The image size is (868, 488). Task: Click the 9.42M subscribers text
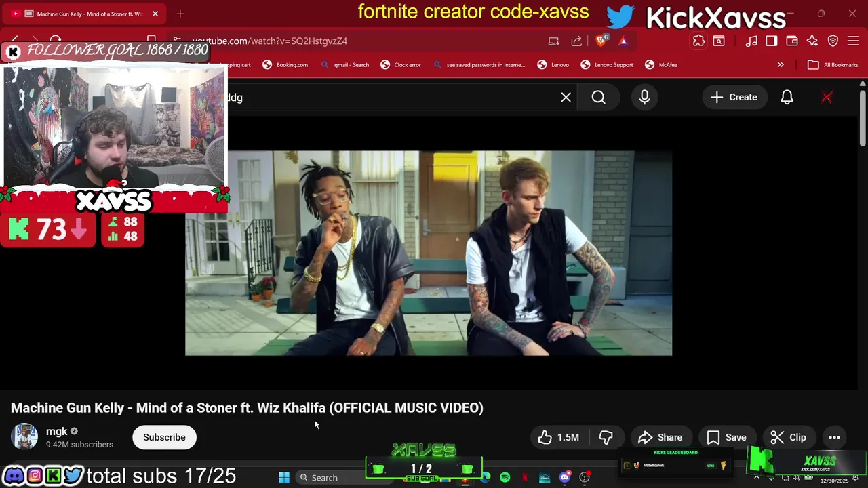click(x=79, y=445)
